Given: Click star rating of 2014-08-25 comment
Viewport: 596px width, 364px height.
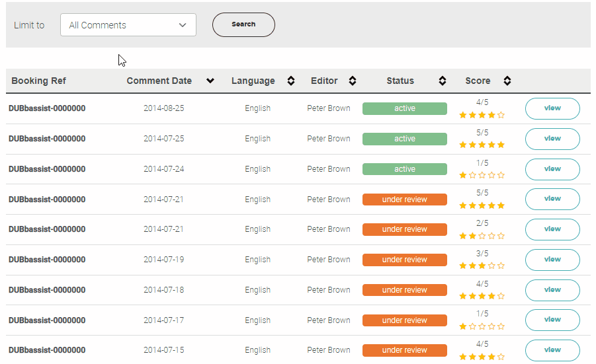Looking at the screenshot, I should coord(482,115).
